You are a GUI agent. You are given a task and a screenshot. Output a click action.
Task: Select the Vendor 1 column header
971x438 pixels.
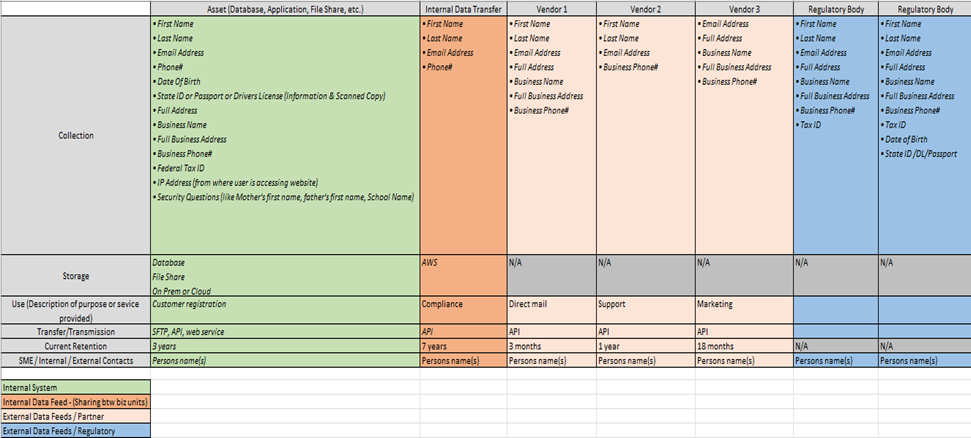coord(551,8)
